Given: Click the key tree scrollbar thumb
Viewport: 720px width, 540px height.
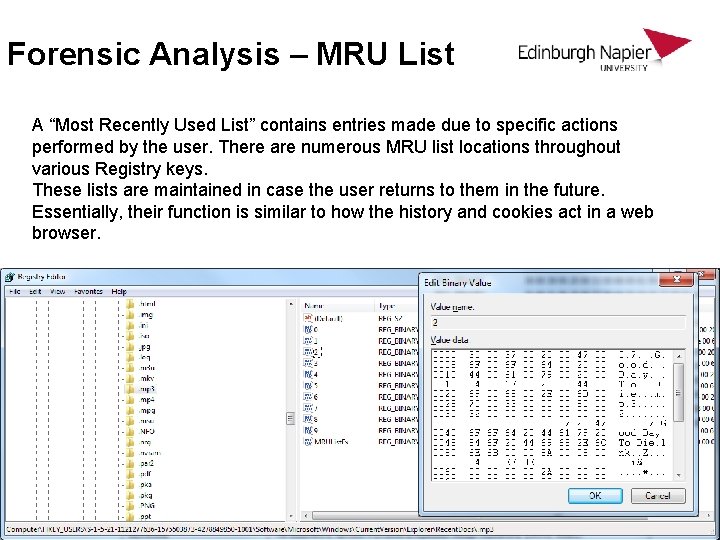Looking at the screenshot, I should 291,418.
